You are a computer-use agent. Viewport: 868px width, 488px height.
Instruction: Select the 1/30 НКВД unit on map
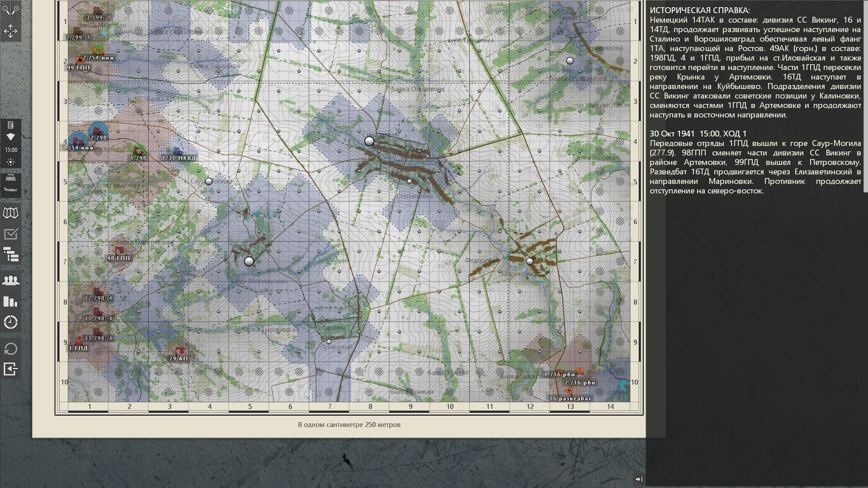(178, 151)
